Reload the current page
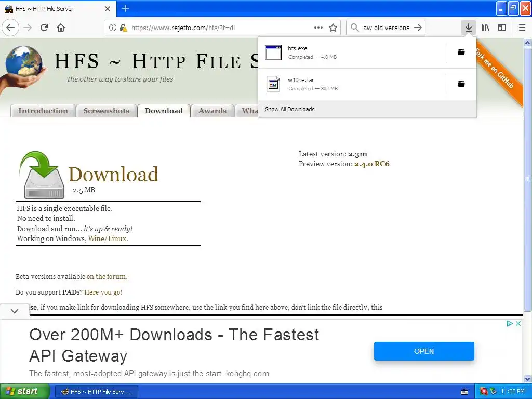 (45, 28)
